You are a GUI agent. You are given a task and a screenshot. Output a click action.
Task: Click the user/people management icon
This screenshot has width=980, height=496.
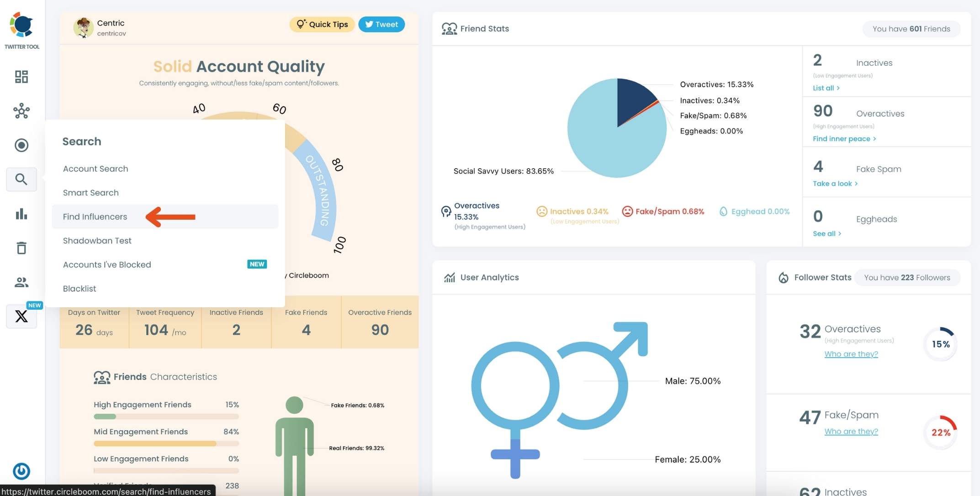(x=21, y=281)
